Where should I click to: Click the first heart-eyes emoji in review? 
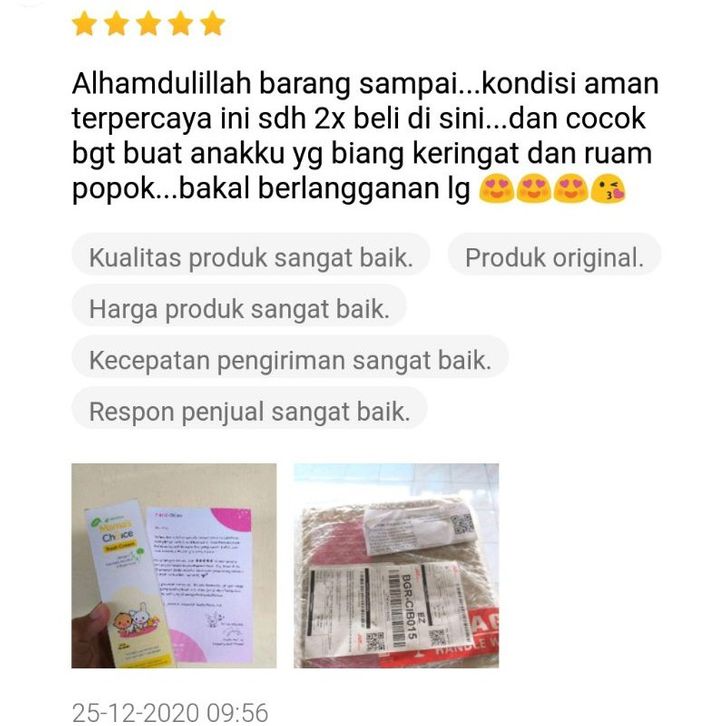point(496,189)
